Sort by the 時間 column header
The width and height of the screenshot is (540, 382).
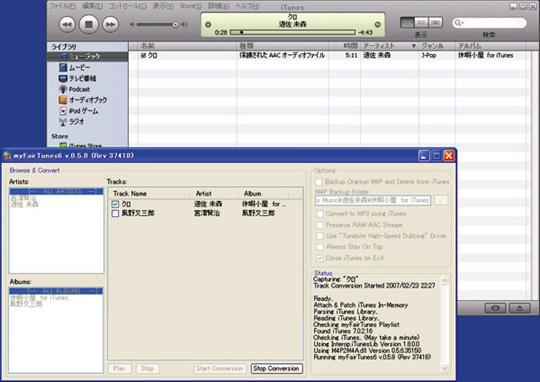[x=344, y=46]
